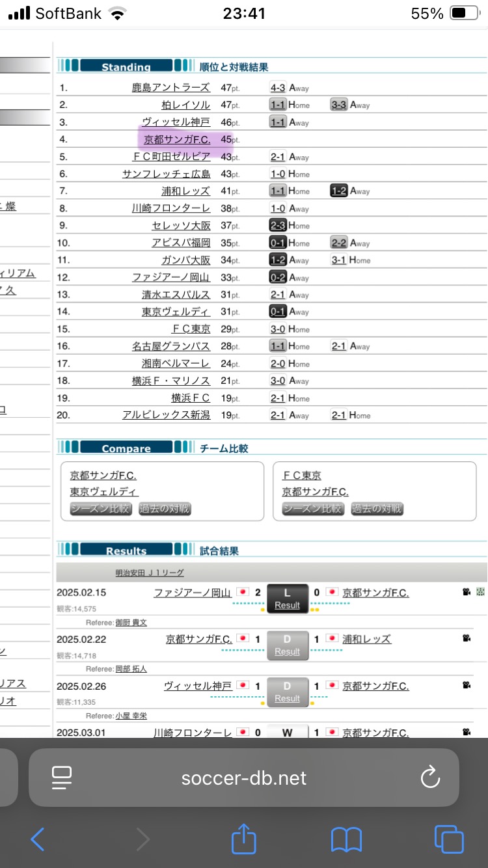The width and height of the screenshot is (488, 868).
Task: Select 明治安田 J1リーグ league link
Action: [150, 573]
